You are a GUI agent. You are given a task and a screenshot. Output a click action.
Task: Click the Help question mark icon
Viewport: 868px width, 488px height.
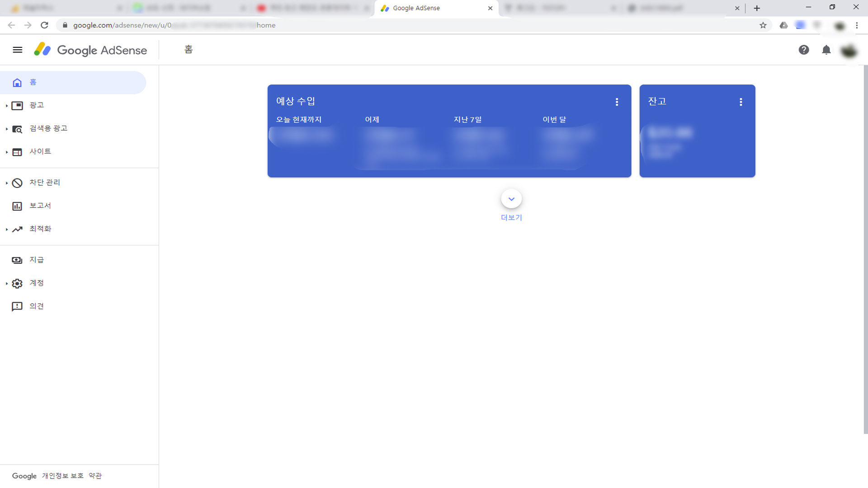coord(803,50)
